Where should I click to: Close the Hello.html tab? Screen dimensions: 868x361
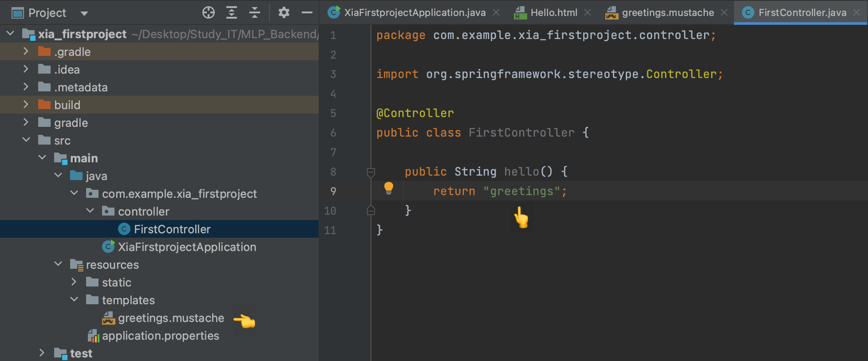pos(588,12)
